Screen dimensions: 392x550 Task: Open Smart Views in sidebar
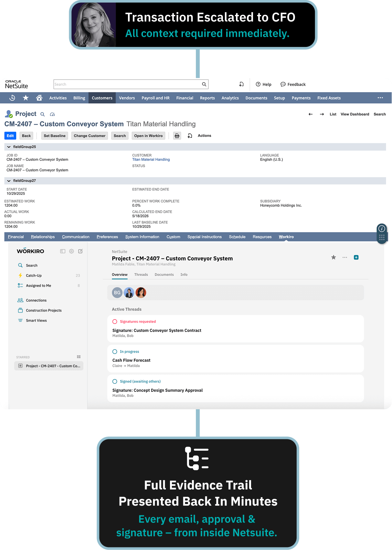pos(36,320)
